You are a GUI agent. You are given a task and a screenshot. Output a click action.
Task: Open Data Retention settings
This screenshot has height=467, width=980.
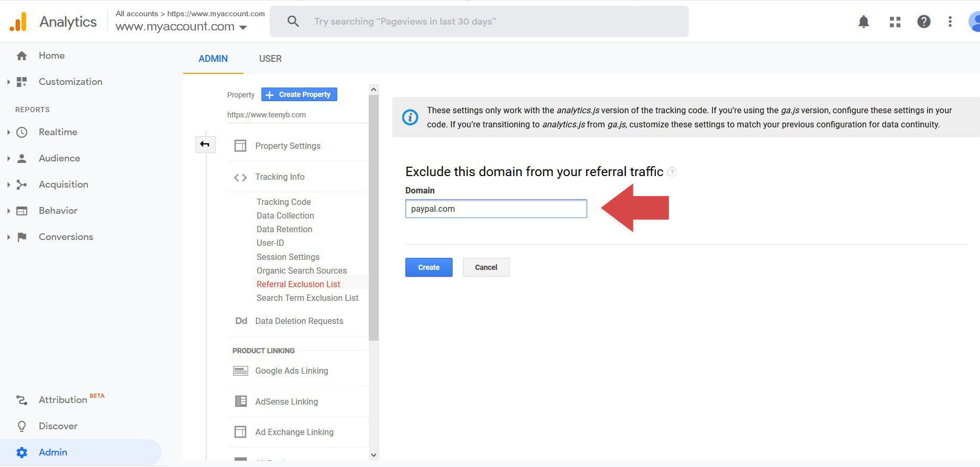(x=284, y=229)
